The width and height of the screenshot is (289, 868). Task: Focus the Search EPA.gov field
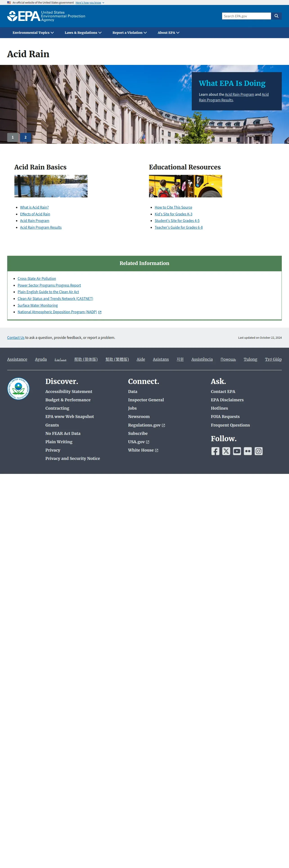246,16
